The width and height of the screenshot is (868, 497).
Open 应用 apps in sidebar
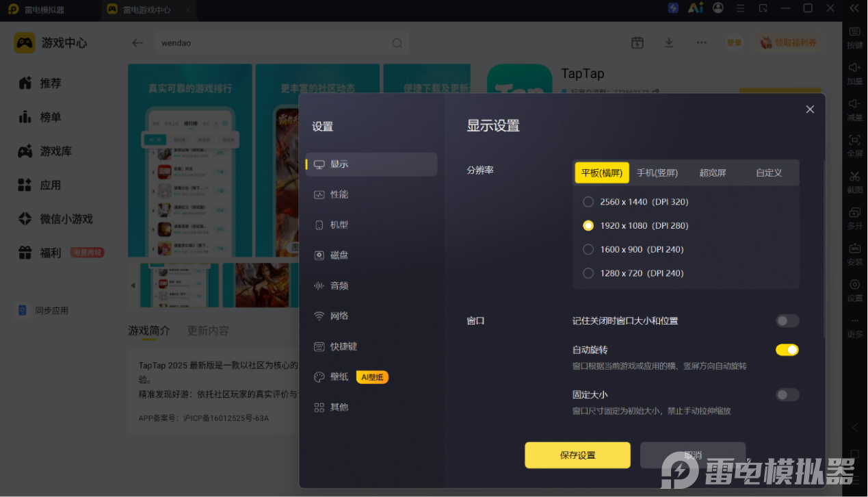pos(40,185)
